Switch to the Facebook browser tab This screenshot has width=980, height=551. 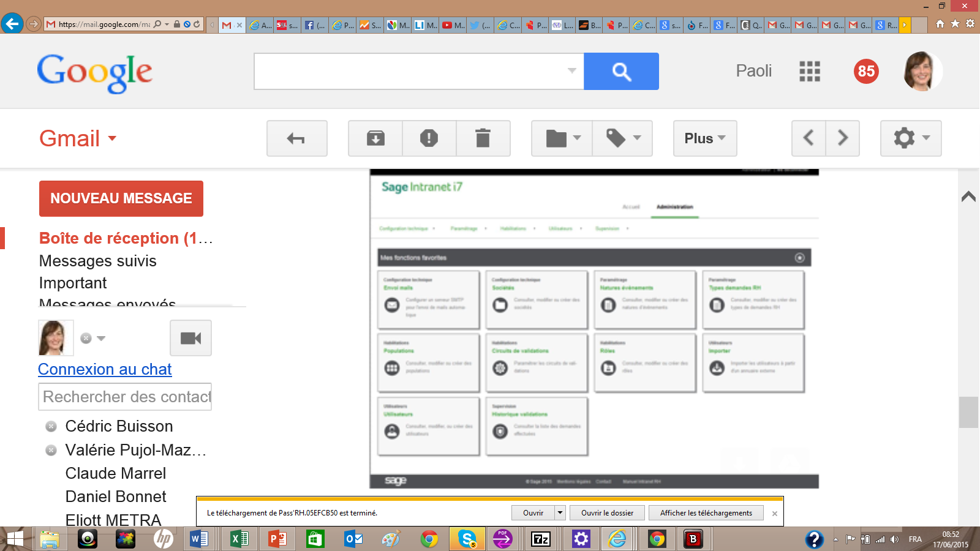315,25
